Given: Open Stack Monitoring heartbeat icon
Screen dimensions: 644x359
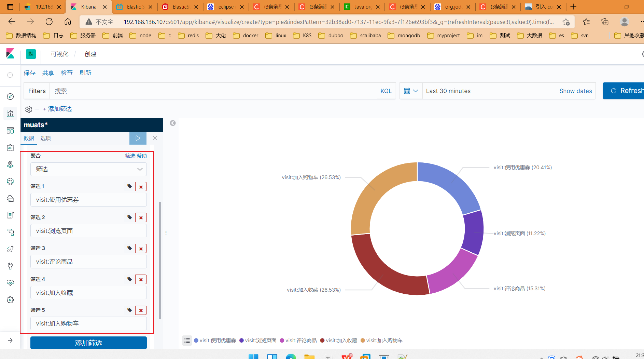Looking at the screenshot, I should [10, 283].
